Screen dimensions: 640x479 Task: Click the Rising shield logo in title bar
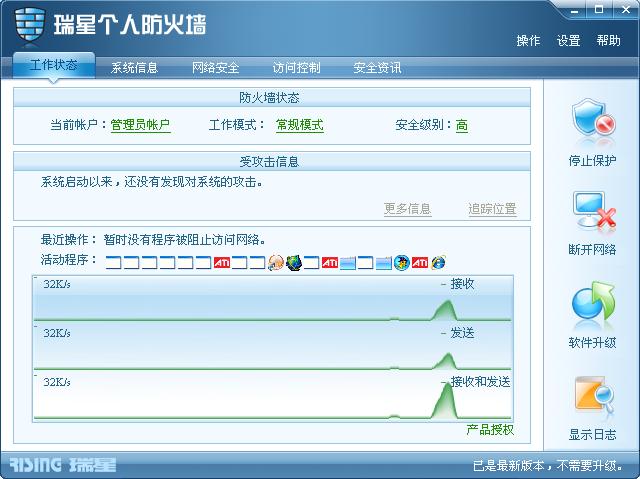coord(29,24)
